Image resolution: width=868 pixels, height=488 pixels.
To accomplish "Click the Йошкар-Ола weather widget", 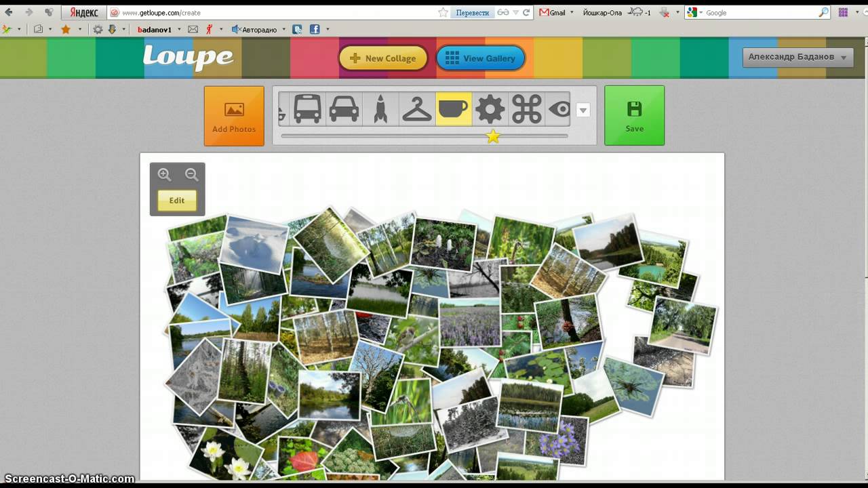I will pos(616,12).
